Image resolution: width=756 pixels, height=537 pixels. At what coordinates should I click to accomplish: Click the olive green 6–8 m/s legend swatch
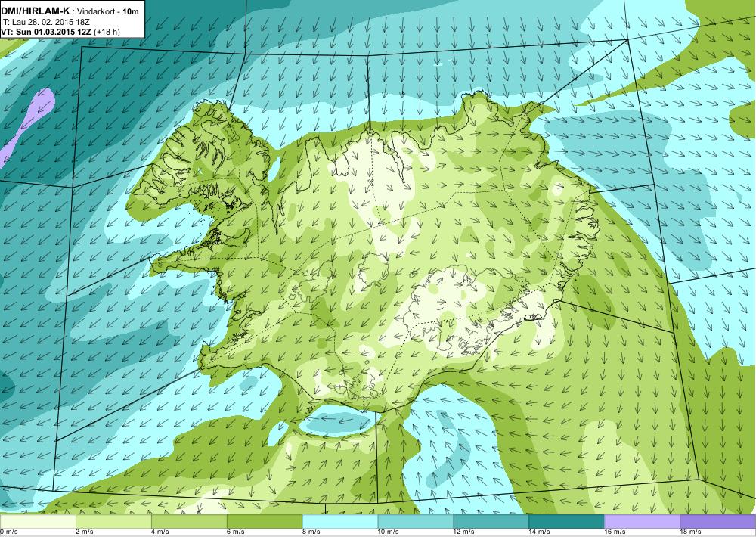(x=265, y=522)
